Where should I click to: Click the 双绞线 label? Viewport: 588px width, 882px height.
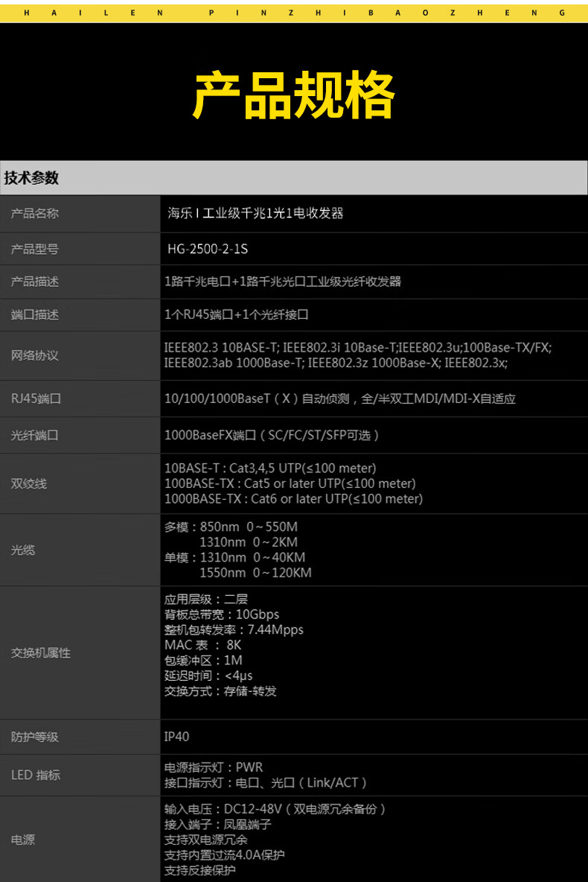(x=29, y=483)
